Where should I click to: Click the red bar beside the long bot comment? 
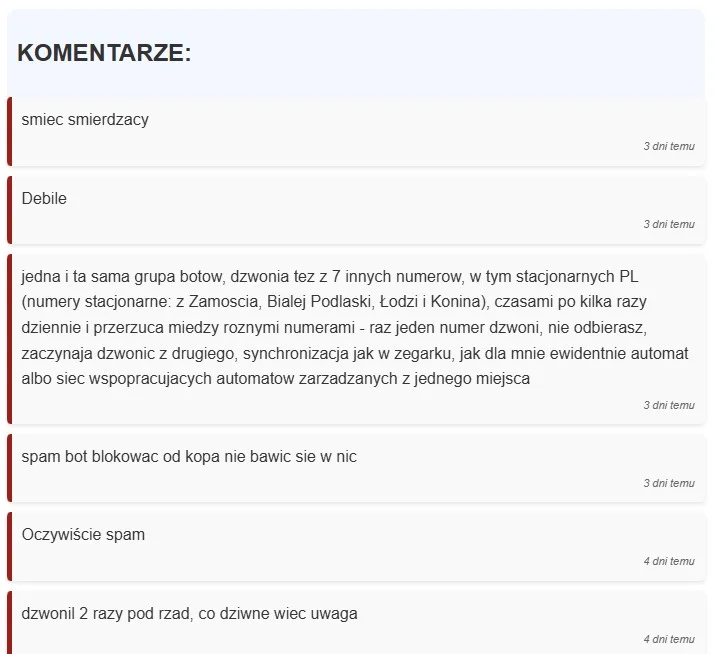10,339
